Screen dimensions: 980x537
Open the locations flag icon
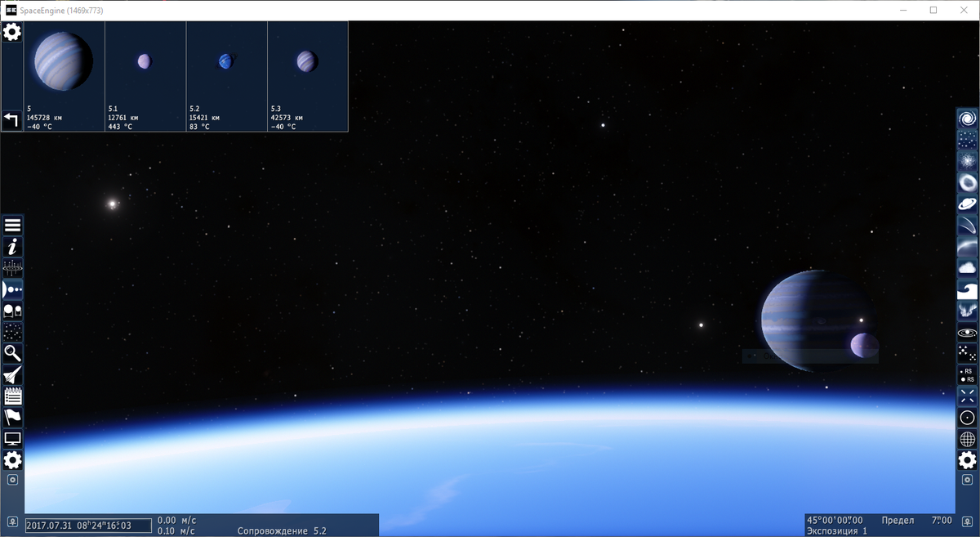(12, 417)
